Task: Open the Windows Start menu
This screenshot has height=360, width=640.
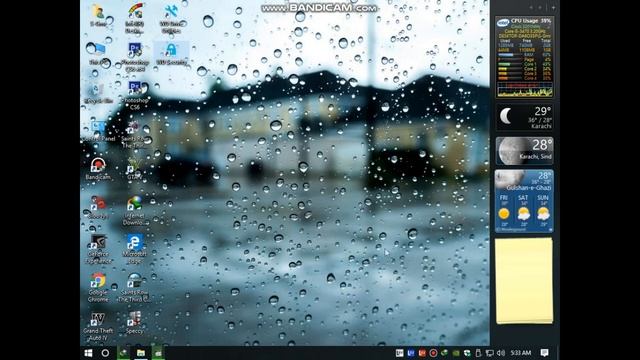Action: (88, 353)
